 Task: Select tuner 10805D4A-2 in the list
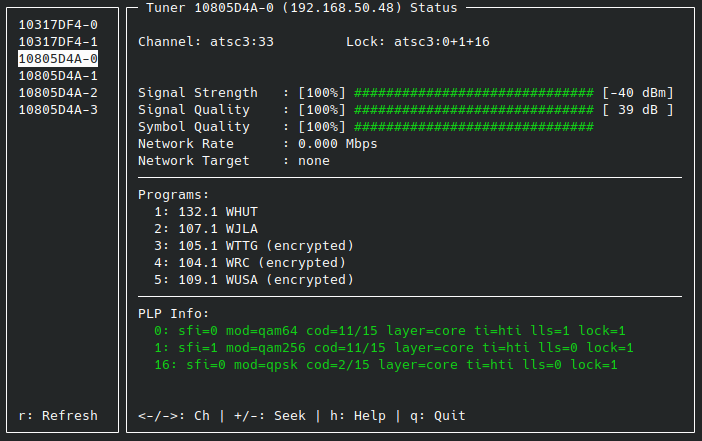pos(58,93)
